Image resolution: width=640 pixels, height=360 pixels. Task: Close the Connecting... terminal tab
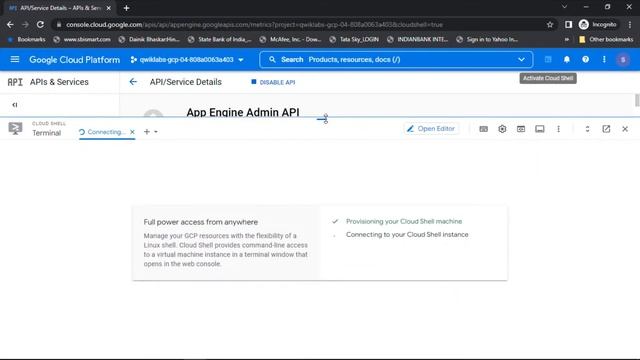(x=132, y=132)
